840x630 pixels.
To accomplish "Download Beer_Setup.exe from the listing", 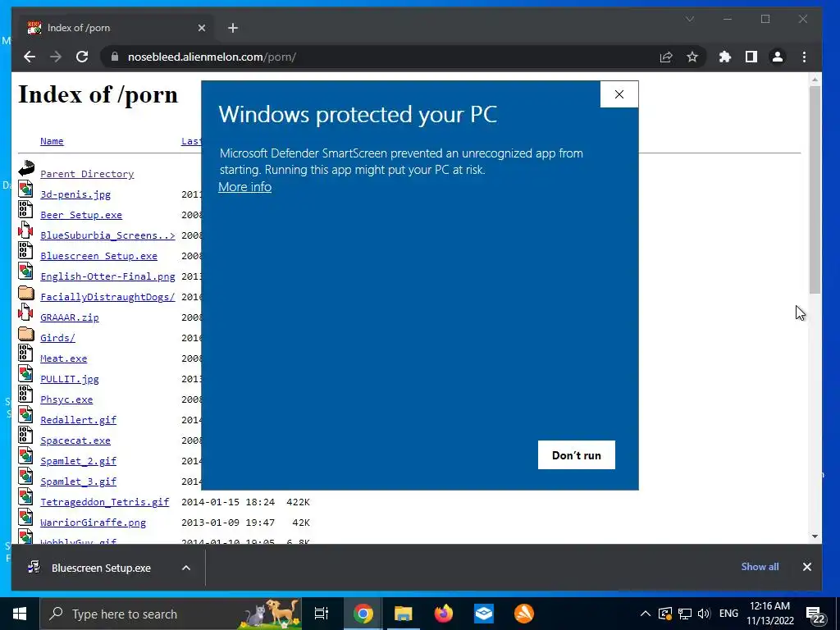I will pyautogui.click(x=81, y=215).
